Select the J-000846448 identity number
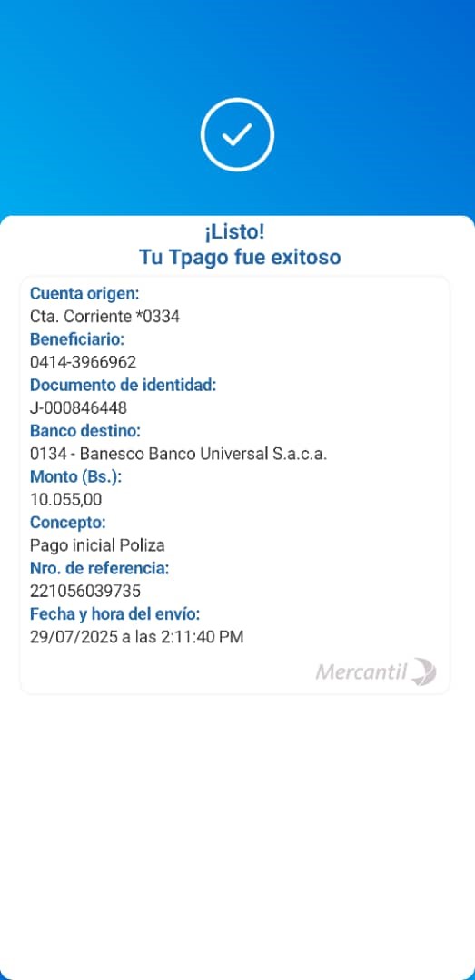475x980 pixels. (x=78, y=408)
